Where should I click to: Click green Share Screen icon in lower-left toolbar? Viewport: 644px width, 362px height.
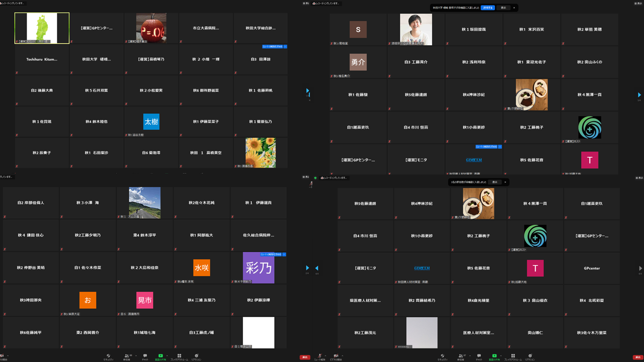160,356
